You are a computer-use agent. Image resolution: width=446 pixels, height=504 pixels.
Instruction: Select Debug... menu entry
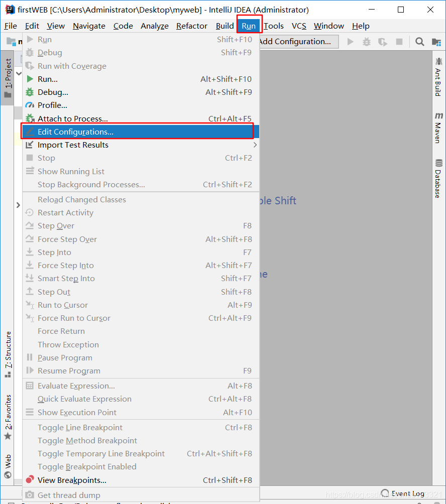[x=141, y=92]
